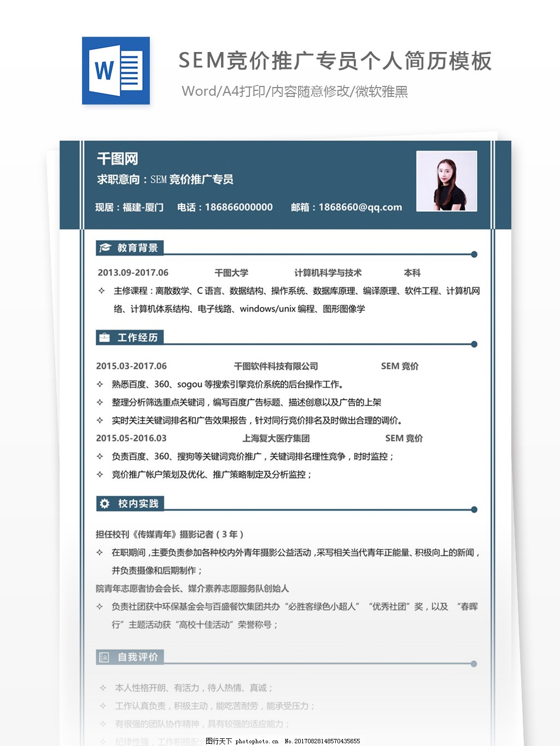Expand the 教育背景 section header
The image size is (560, 746).
point(131,247)
